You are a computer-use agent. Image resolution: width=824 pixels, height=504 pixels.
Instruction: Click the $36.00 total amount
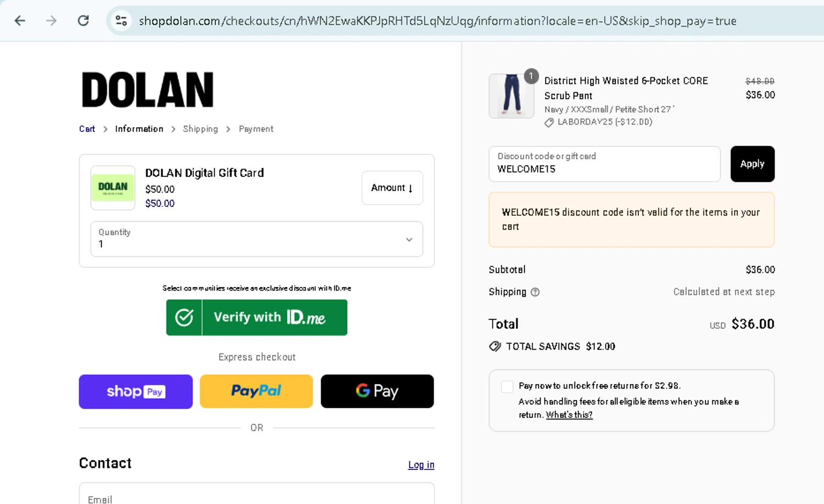click(x=753, y=324)
